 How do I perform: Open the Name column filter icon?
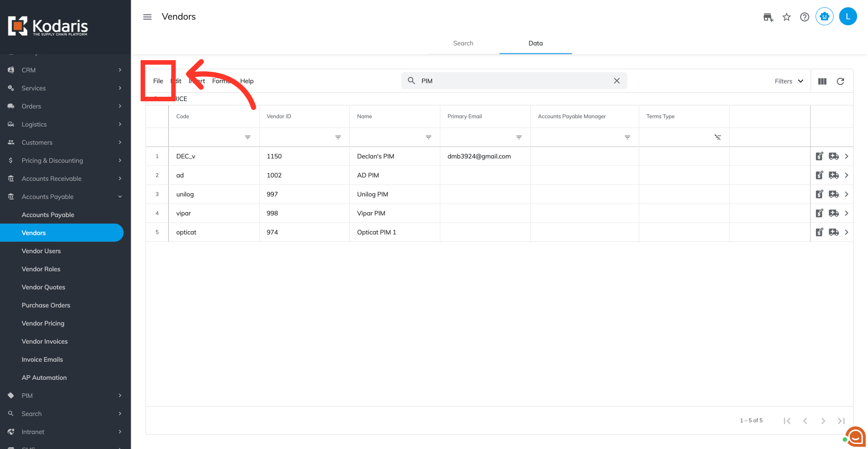pos(429,137)
